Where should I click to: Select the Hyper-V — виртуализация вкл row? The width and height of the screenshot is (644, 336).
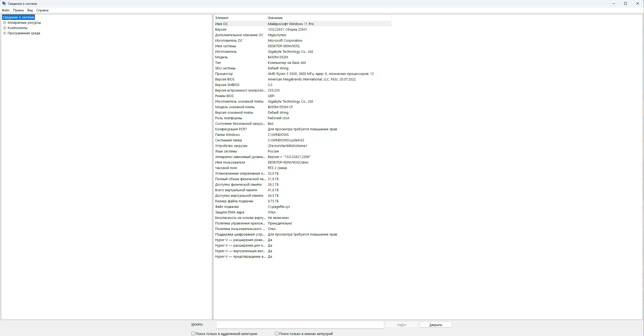(x=302, y=251)
